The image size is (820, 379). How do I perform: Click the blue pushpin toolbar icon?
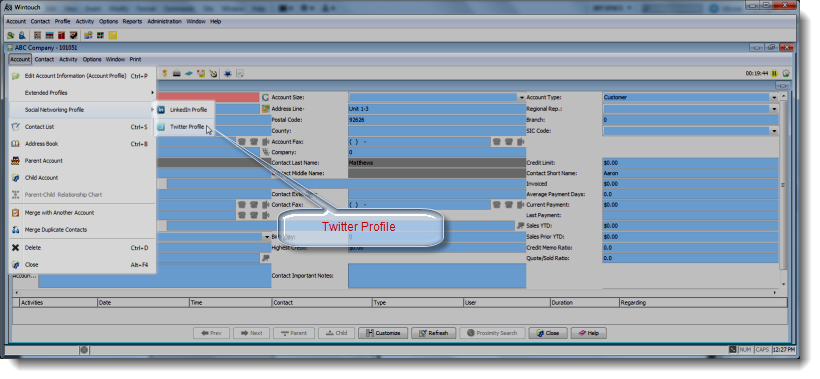pos(227,74)
